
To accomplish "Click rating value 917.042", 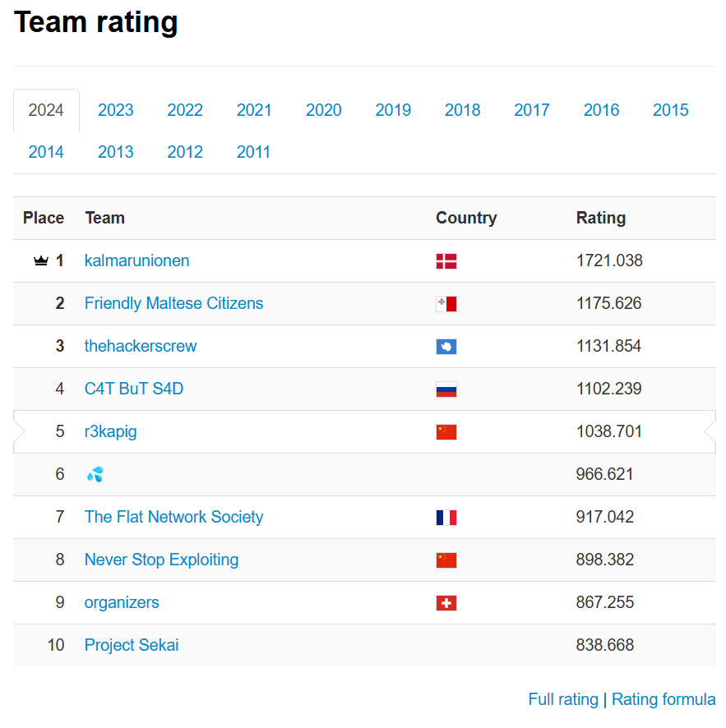I will tap(605, 517).
